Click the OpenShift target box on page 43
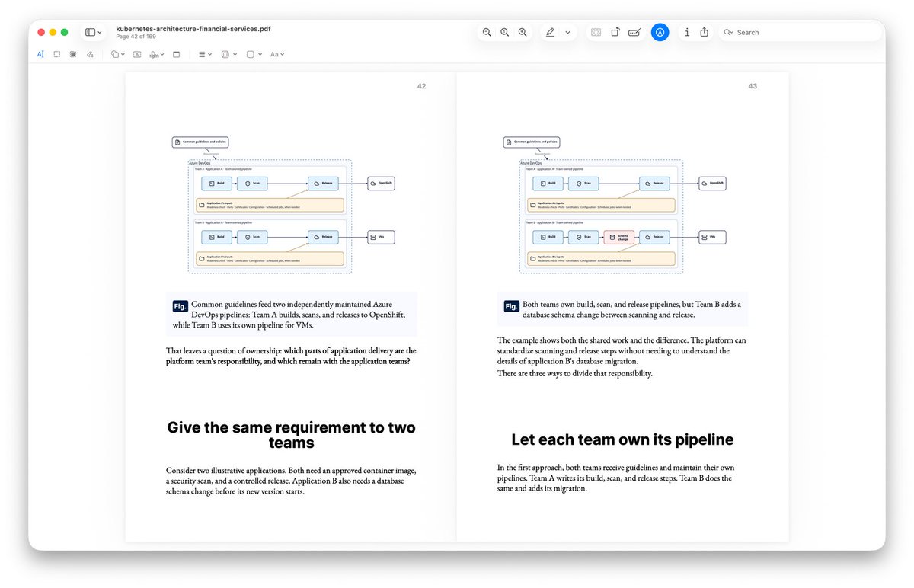914x588 pixels. (x=712, y=184)
